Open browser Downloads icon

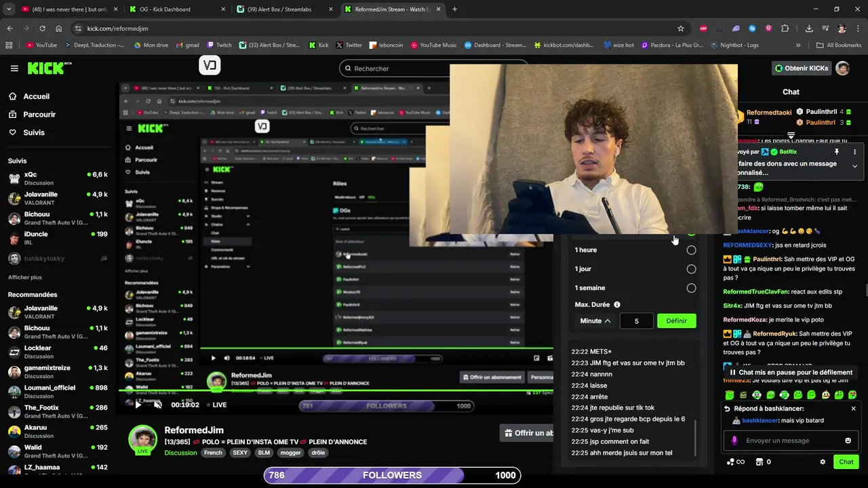809,28
